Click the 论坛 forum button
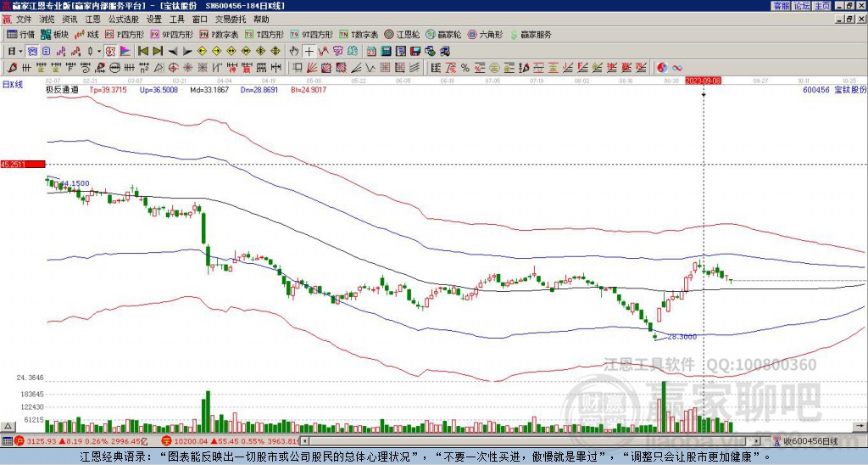 (x=802, y=6)
